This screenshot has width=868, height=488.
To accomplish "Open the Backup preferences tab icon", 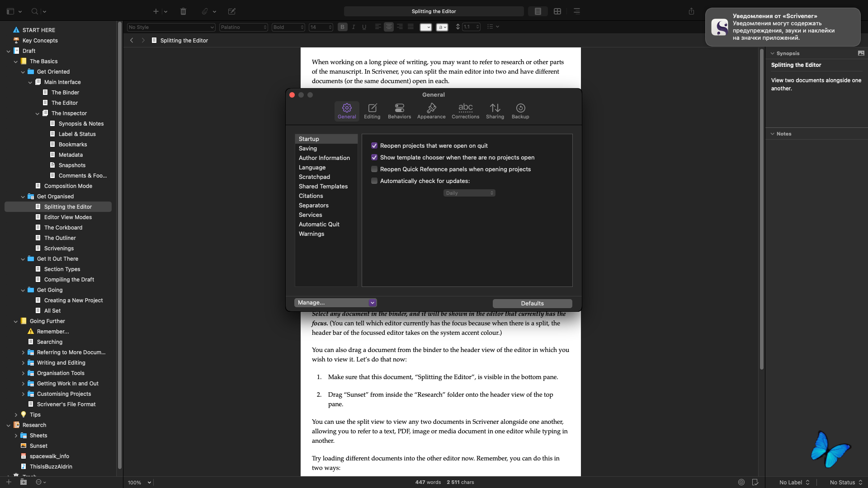I will [x=520, y=111].
